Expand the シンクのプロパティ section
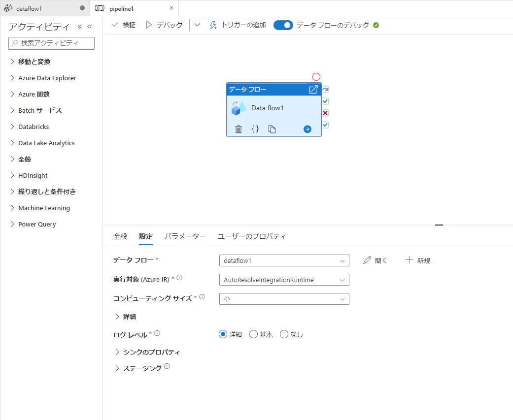The width and height of the screenshot is (513, 420). coord(147,352)
